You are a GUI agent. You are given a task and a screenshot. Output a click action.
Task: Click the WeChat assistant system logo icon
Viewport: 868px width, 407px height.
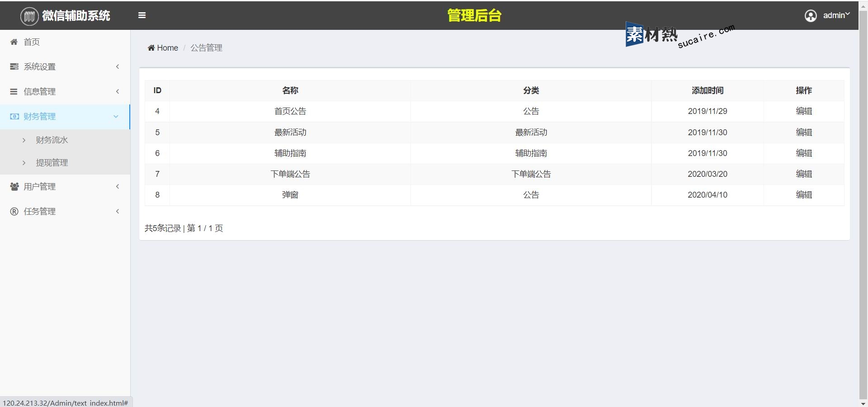(29, 16)
